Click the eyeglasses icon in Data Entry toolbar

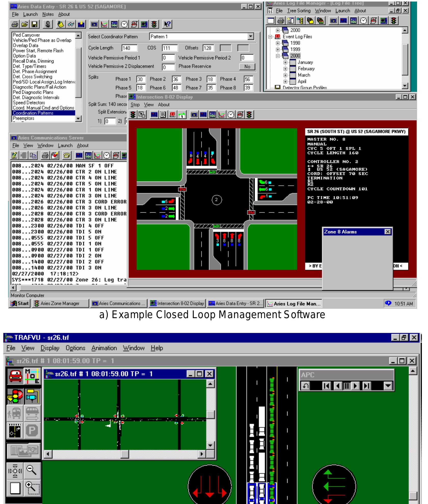tap(71, 24)
